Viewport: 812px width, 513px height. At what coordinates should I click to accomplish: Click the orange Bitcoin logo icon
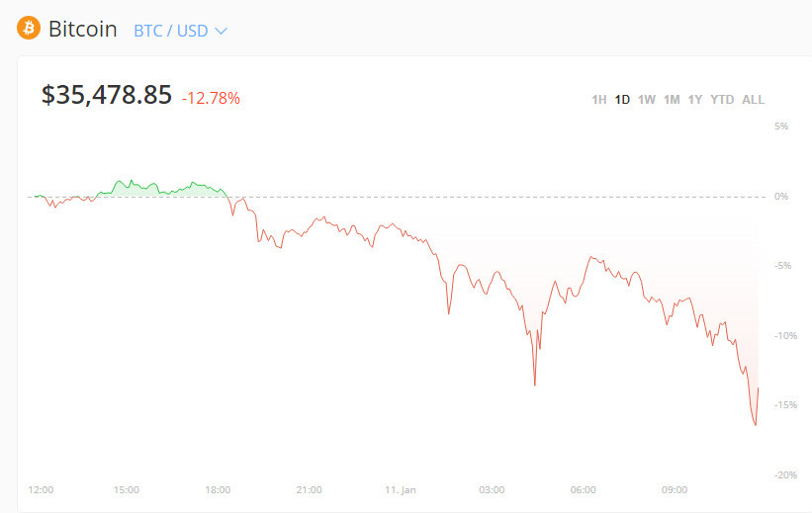(x=29, y=29)
